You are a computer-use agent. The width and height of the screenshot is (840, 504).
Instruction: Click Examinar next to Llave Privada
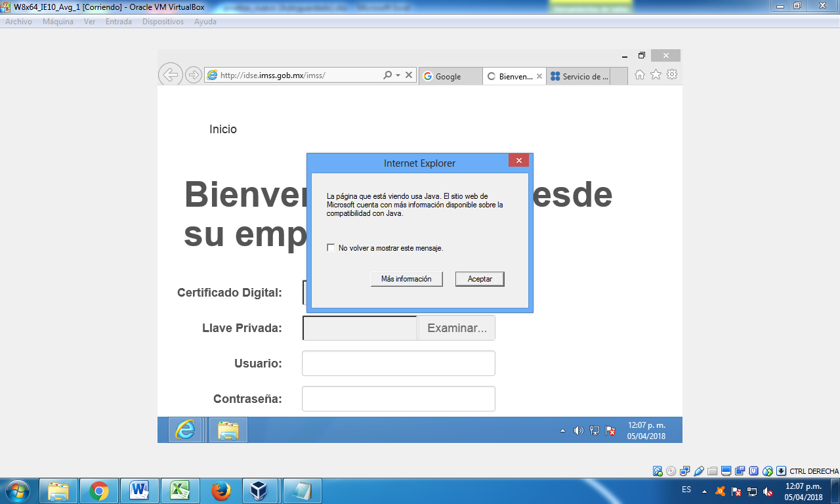click(x=457, y=328)
